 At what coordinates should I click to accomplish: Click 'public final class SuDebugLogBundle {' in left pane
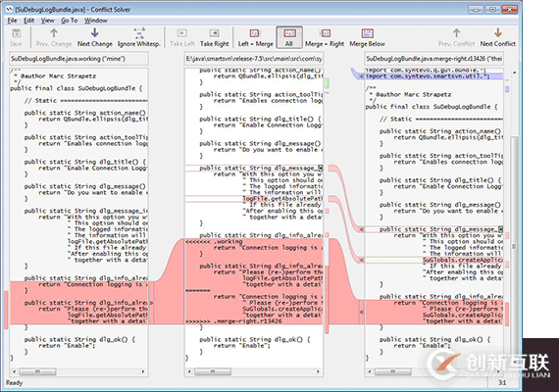[x=76, y=88]
